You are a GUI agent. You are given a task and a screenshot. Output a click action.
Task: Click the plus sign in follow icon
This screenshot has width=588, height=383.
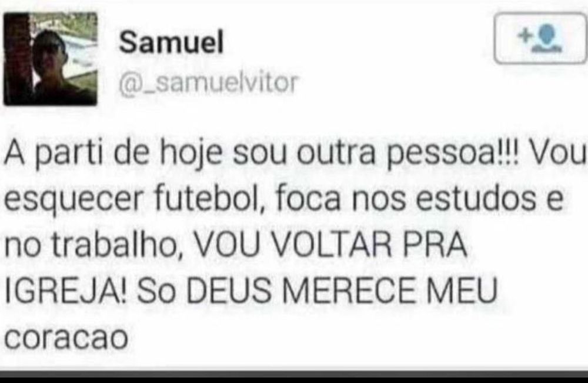(x=525, y=36)
